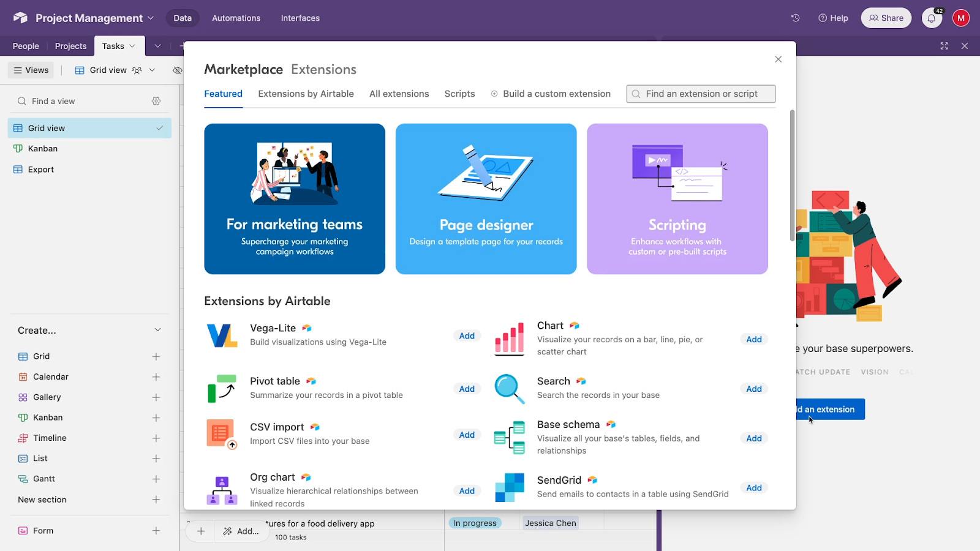Click the user avatar M

click(x=961, y=18)
